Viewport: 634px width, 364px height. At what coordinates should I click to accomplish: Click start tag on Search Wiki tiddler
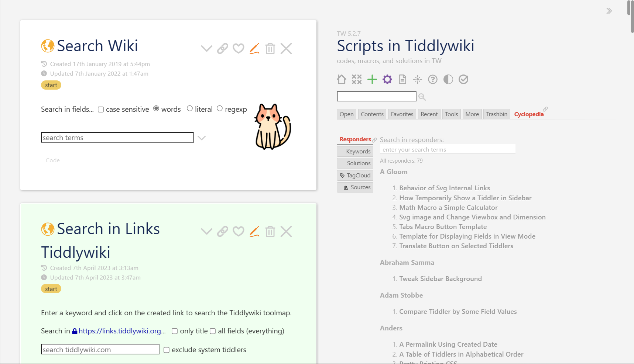51,85
